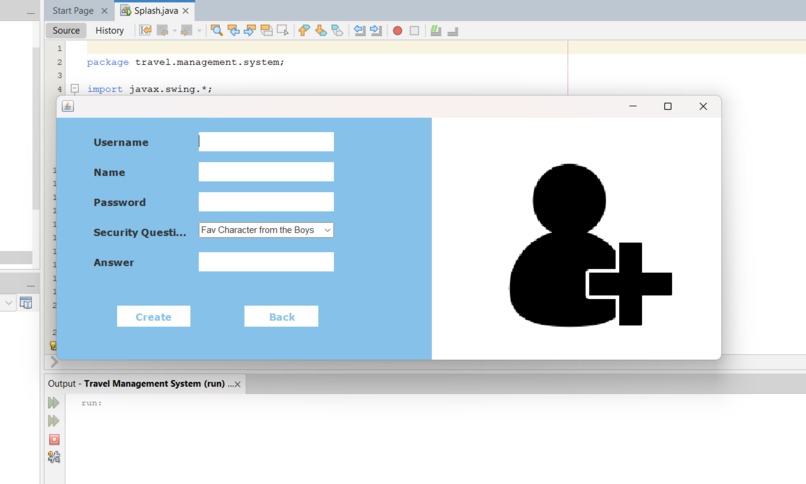Click red Start Macro Recording icon
The height and width of the screenshot is (484, 806).
397,31
